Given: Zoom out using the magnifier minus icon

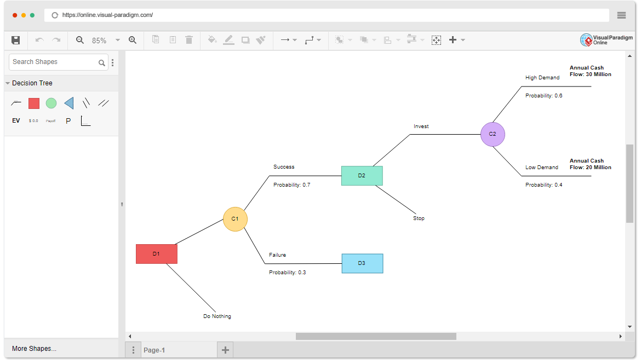Looking at the screenshot, I should point(80,40).
